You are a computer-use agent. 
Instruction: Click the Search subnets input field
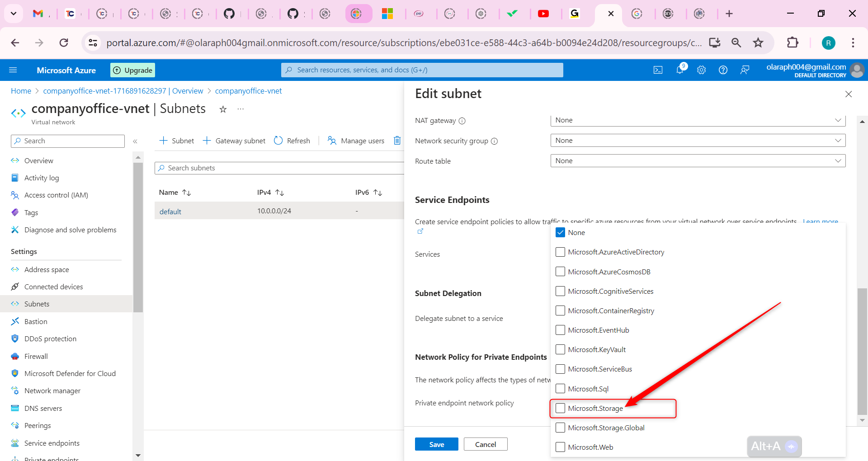(280, 168)
